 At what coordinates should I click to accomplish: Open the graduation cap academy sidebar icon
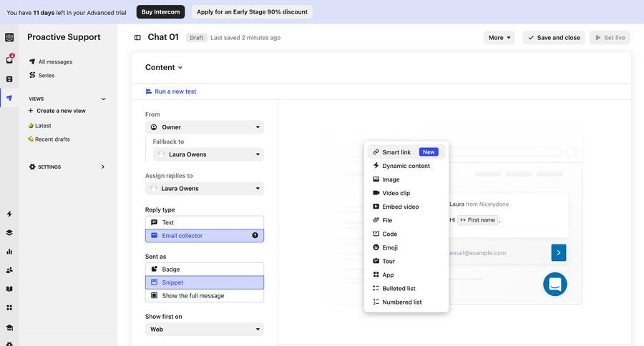(9, 327)
